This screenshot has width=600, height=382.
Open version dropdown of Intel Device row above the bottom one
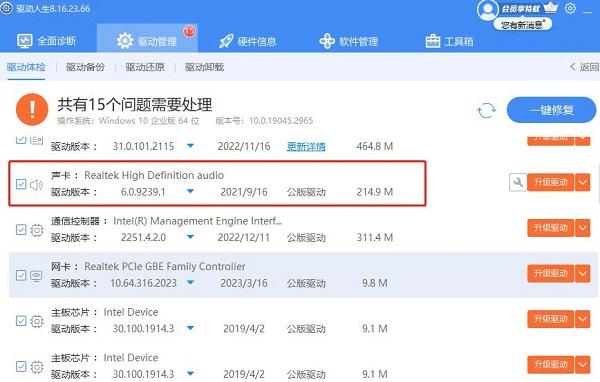[x=190, y=328]
